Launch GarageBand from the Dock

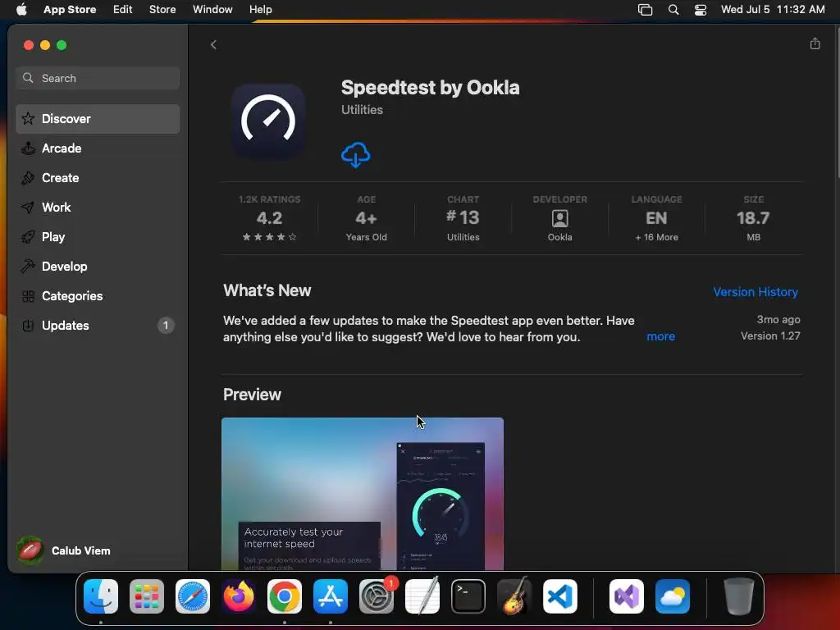pos(514,596)
